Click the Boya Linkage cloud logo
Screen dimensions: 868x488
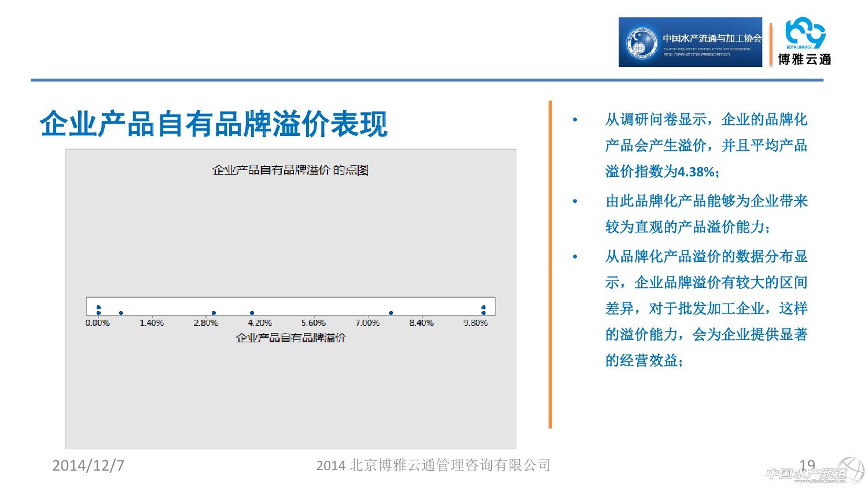click(x=805, y=42)
